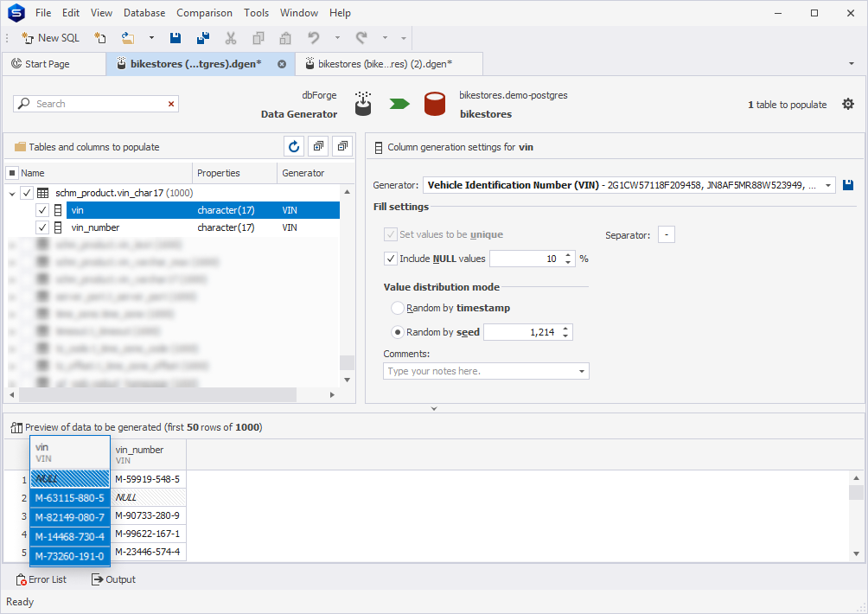Open the Tools menu
The width and height of the screenshot is (868, 614).
(x=256, y=13)
